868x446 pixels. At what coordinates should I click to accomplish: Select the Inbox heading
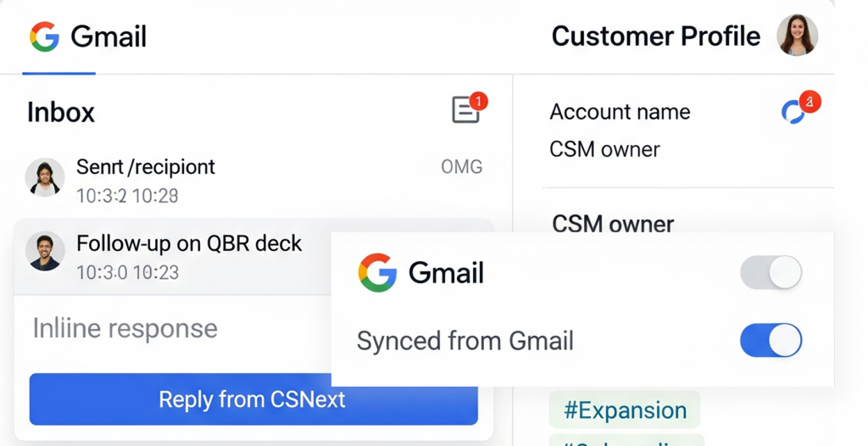(x=61, y=113)
